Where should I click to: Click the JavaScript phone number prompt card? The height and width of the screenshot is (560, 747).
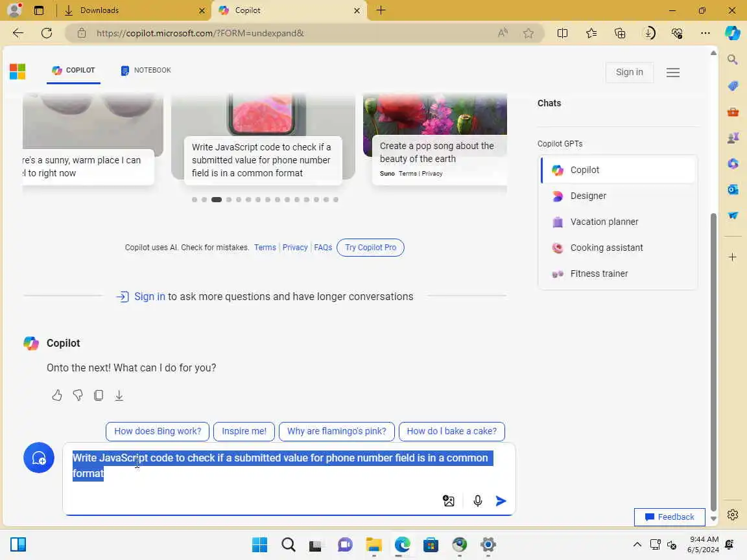pyautogui.click(x=263, y=160)
